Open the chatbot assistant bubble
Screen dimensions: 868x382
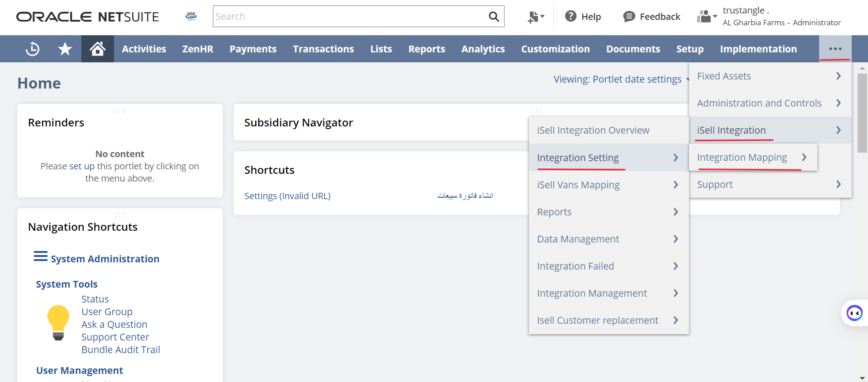(854, 313)
